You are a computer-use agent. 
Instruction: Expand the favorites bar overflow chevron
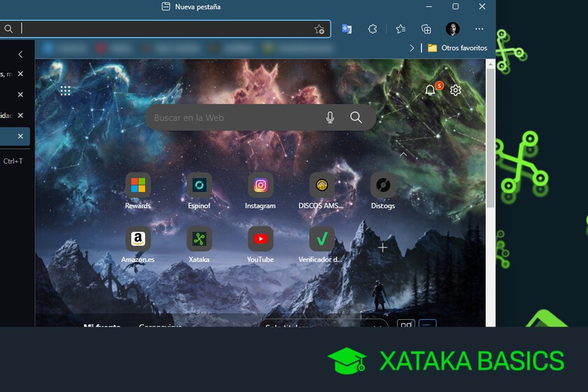[x=412, y=48]
